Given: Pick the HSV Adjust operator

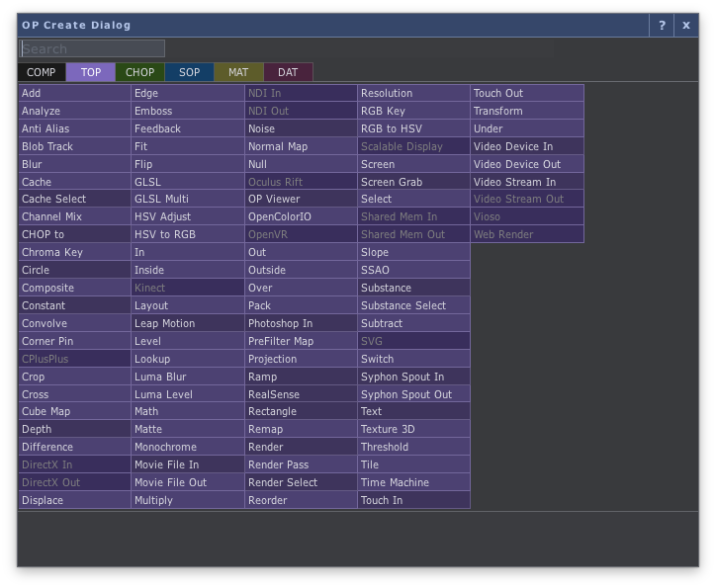Looking at the screenshot, I should tap(188, 216).
